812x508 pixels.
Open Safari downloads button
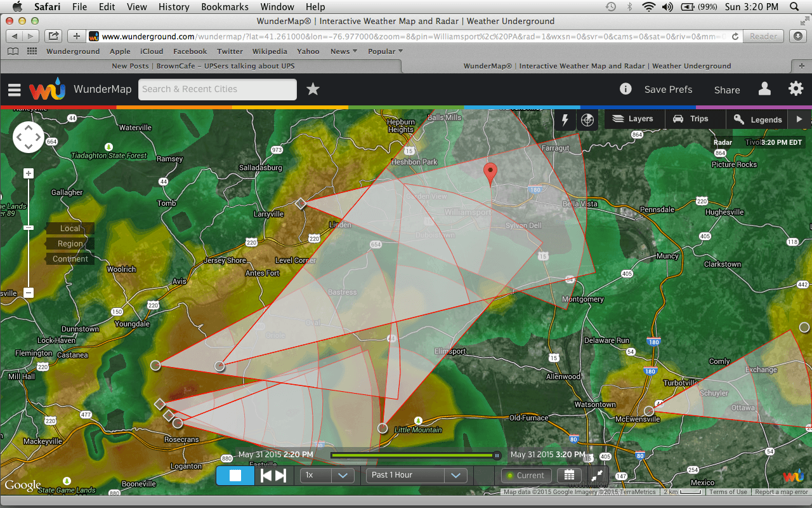tap(798, 36)
